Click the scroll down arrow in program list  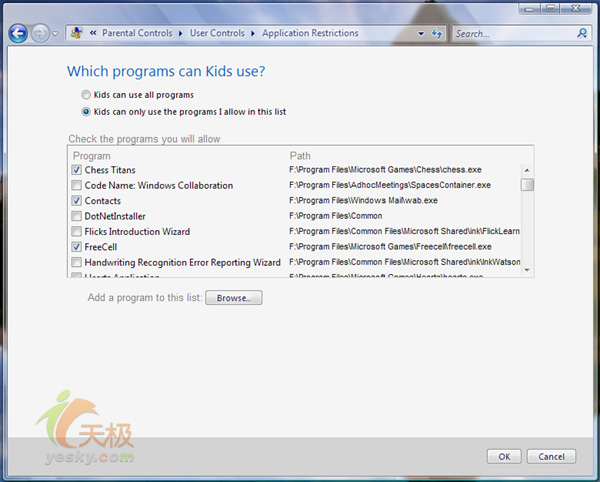(527, 270)
